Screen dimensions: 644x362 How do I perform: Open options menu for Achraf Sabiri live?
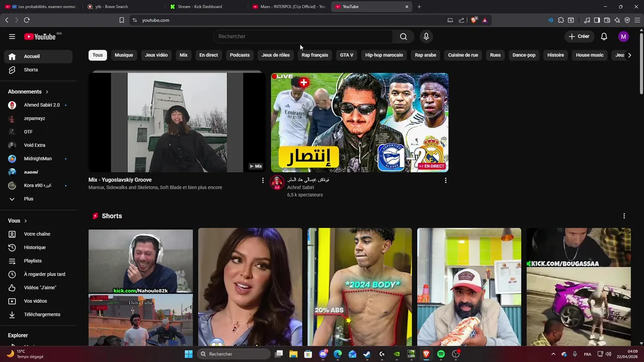tap(445, 180)
